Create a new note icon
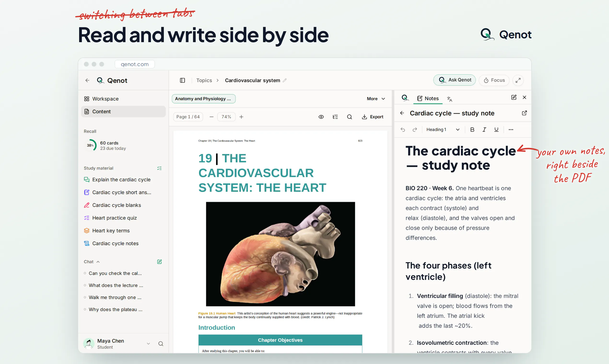 pos(514,97)
